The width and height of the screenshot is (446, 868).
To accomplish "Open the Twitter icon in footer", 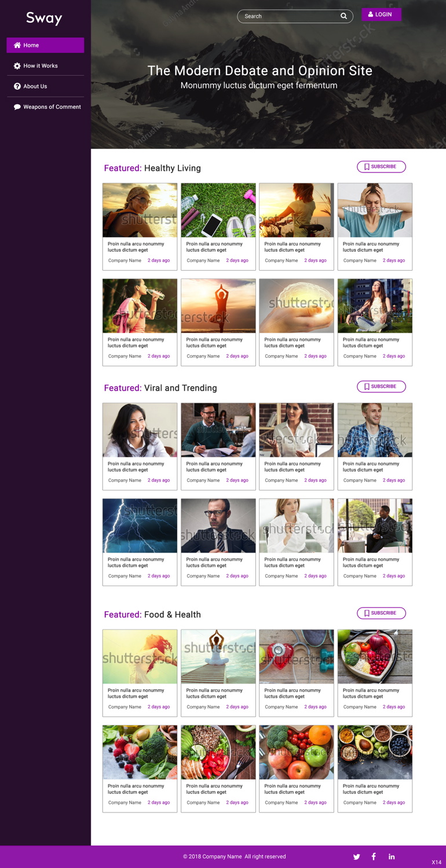I will [357, 856].
